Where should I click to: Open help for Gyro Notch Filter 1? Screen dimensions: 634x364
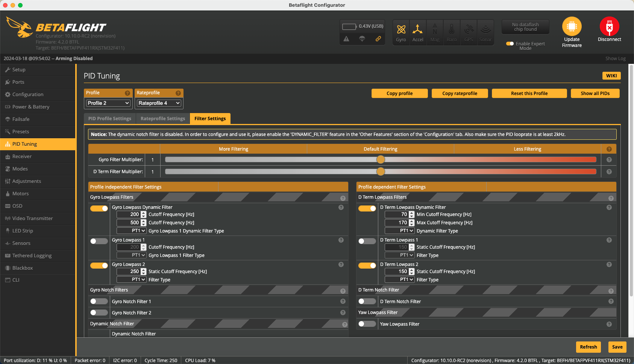coord(343,301)
